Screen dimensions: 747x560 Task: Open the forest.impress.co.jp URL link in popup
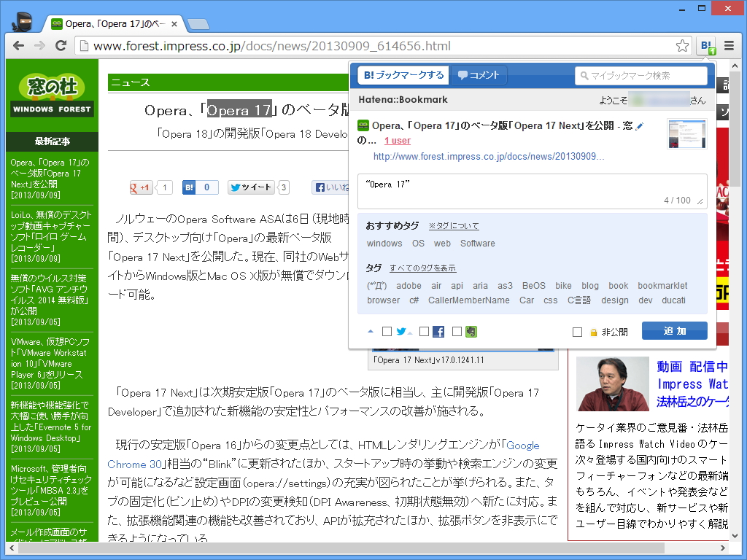pos(489,156)
